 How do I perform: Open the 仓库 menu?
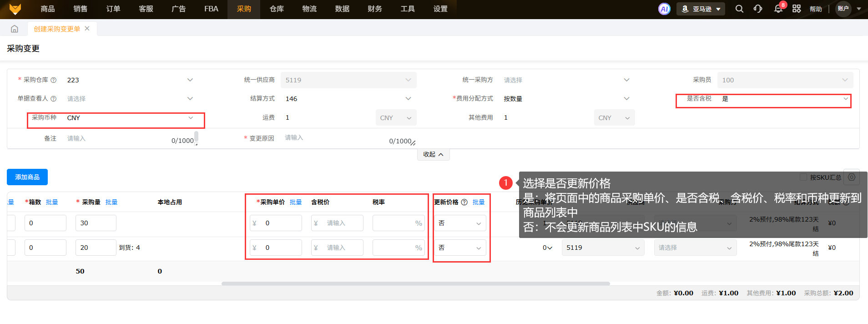pyautogui.click(x=277, y=9)
